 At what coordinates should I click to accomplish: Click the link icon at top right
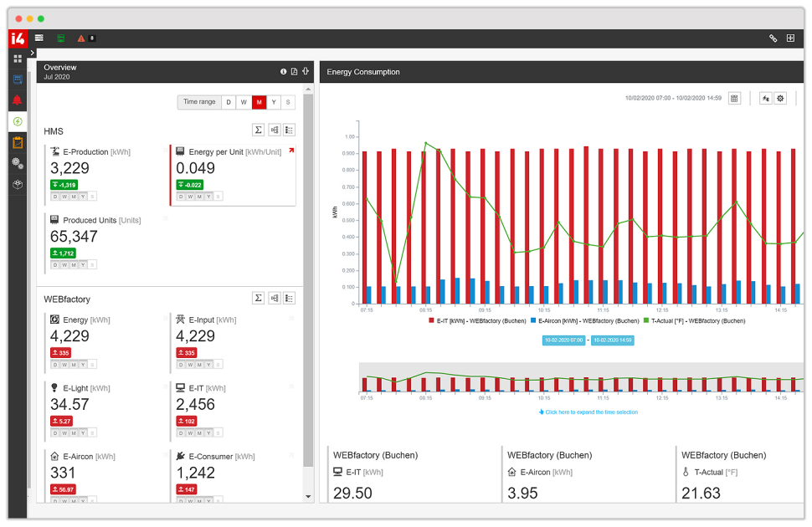point(773,38)
